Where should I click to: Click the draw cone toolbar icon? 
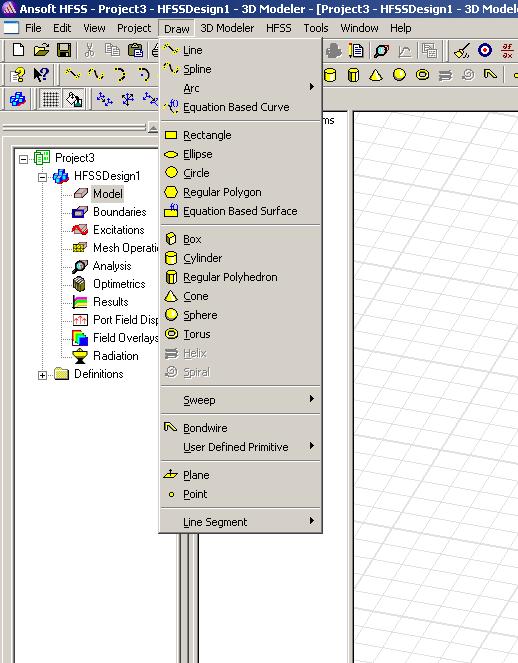[375, 75]
